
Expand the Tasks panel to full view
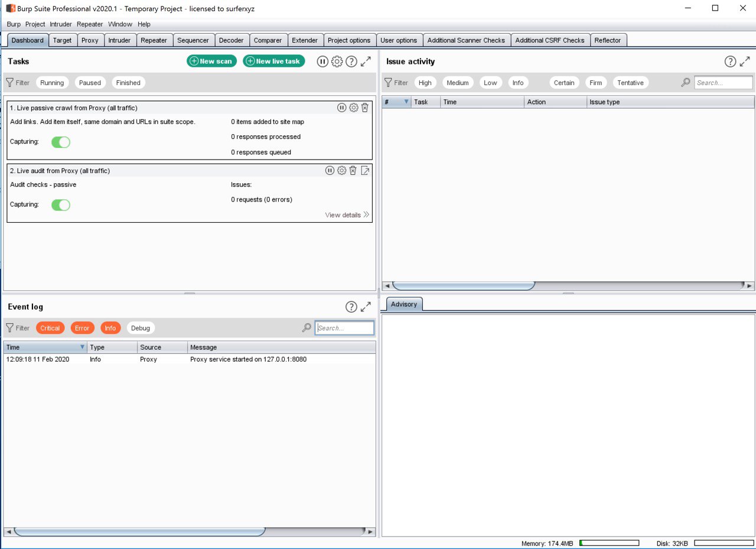click(x=366, y=61)
